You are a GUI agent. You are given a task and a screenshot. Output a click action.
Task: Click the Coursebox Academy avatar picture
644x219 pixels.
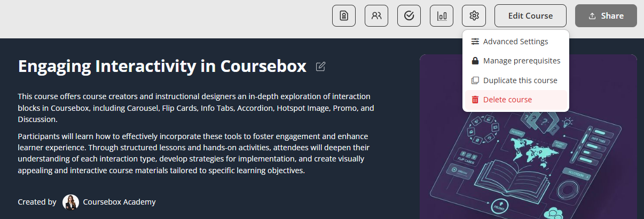pyautogui.click(x=70, y=202)
